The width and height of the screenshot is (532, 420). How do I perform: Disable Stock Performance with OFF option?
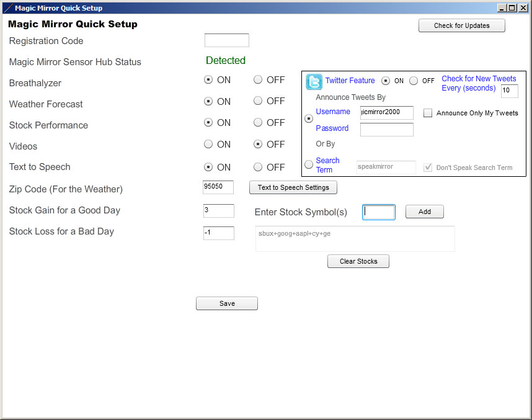coord(258,122)
